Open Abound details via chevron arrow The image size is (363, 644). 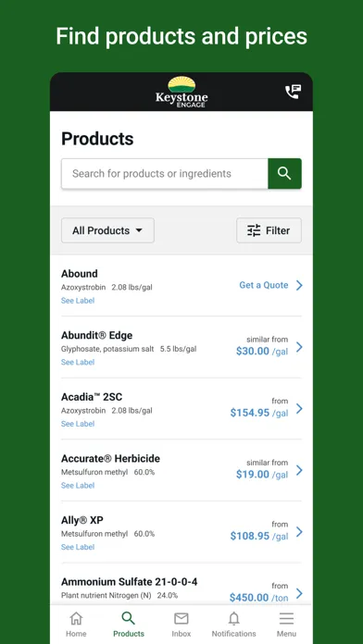click(299, 285)
